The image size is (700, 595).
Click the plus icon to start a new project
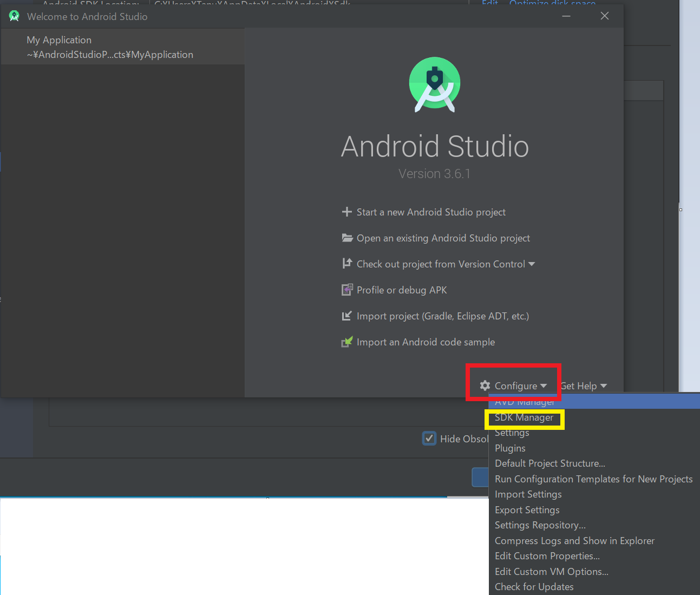click(x=347, y=212)
